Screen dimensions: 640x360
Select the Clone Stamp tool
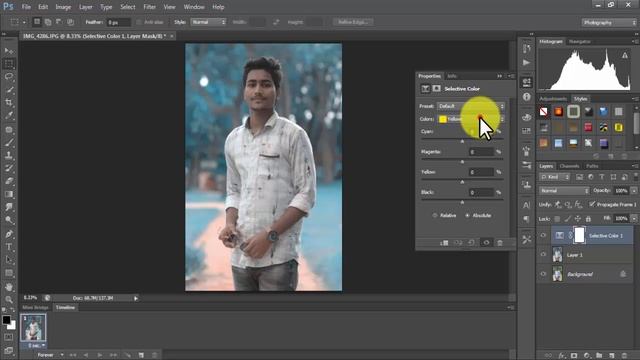coord(9,155)
